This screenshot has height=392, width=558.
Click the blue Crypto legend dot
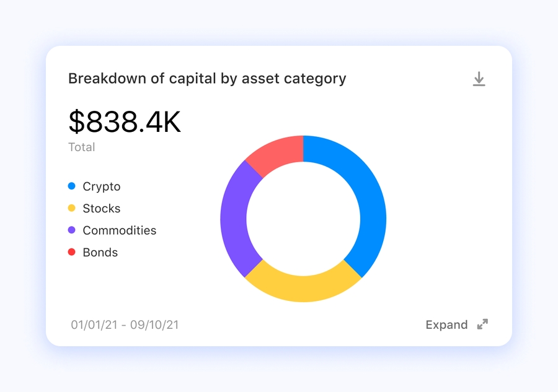(71, 186)
